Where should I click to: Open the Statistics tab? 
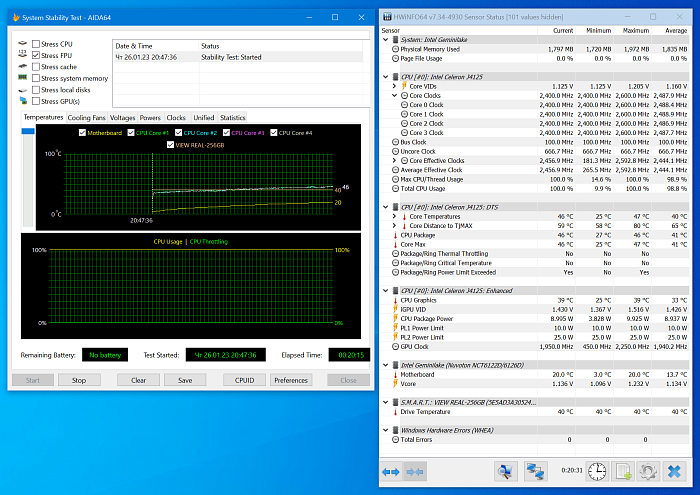pos(233,118)
